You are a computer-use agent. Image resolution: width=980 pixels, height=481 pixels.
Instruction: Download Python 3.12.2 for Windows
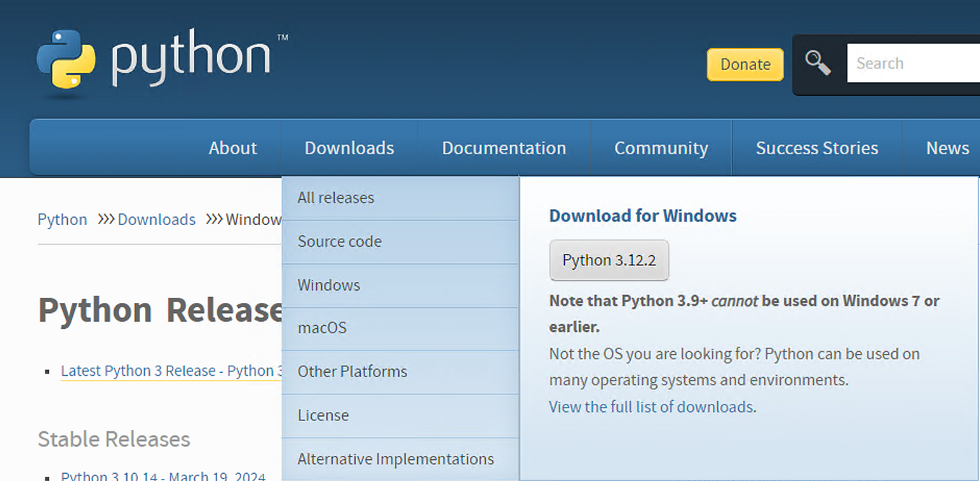click(x=608, y=260)
